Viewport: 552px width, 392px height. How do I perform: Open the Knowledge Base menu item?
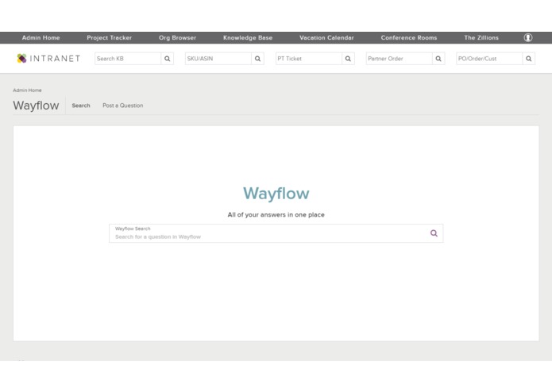[248, 37]
